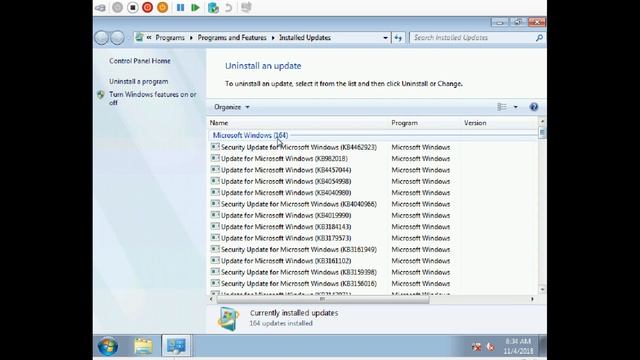Click the Currently installed updates icon in details pane
The image size is (640, 360).
click(228, 319)
